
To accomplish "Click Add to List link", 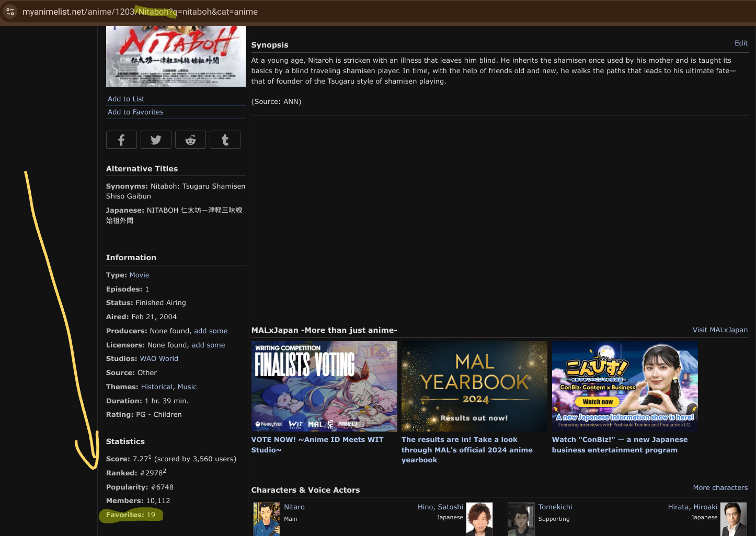I will point(126,99).
